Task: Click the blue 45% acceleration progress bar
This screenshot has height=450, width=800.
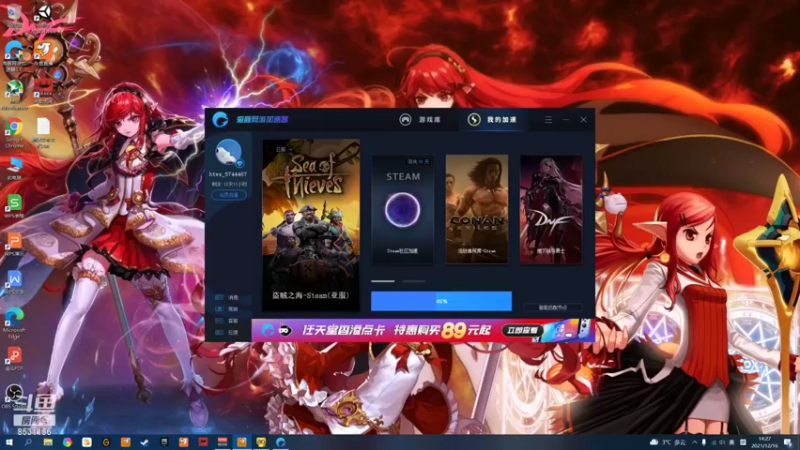Action: click(441, 301)
